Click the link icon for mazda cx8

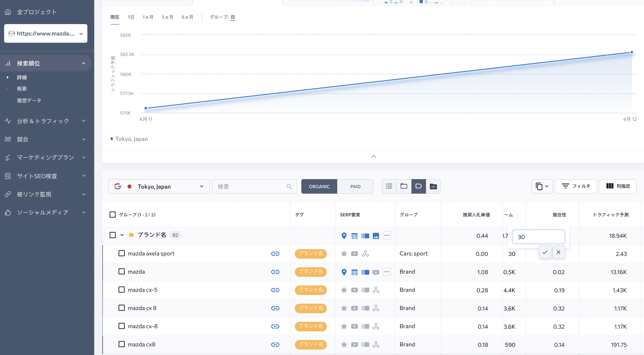click(x=275, y=345)
